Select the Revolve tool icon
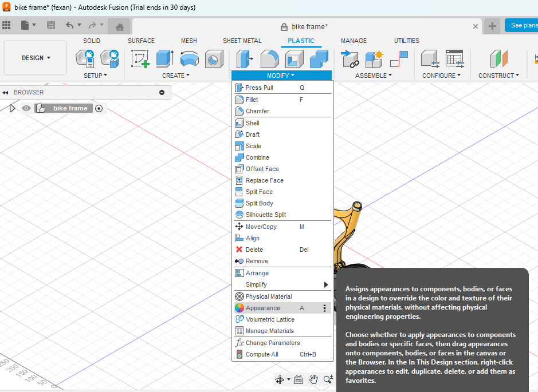The height and width of the screenshot is (392, 538). [x=190, y=58]
